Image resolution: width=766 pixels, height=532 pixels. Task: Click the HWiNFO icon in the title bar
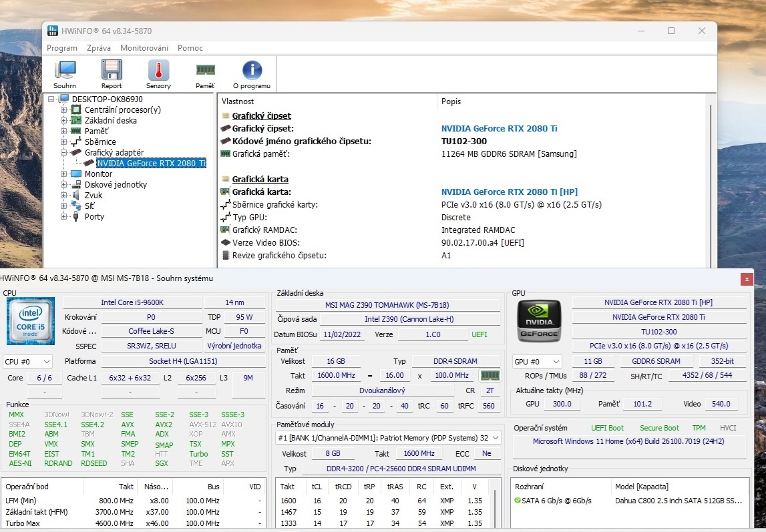(53, 31)
